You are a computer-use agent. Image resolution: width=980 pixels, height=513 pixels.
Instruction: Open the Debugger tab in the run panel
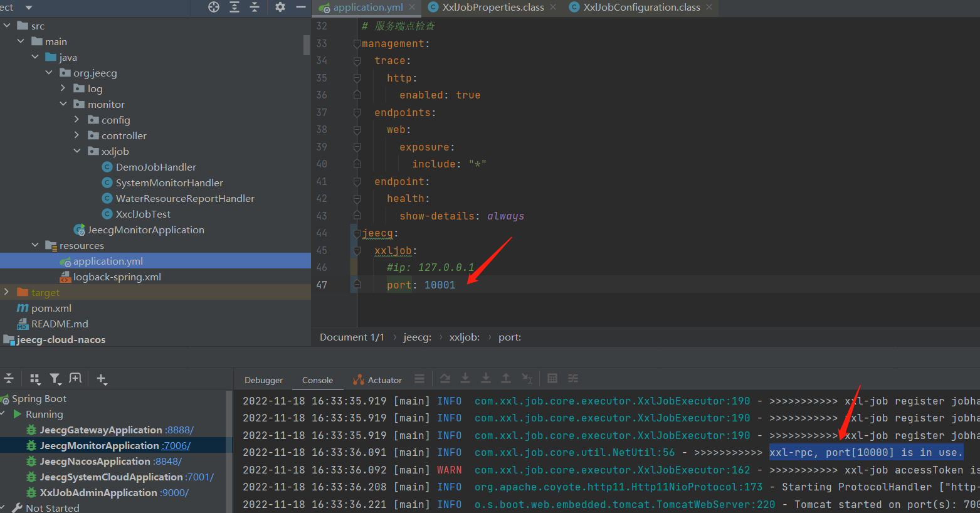click(263, 379)
